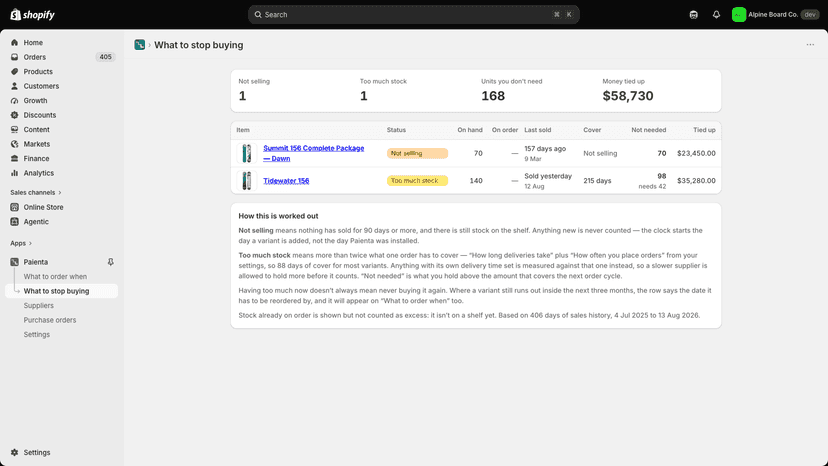Open Summit 156 Complete Package link
828x466 pixels.
pos(314,153)
